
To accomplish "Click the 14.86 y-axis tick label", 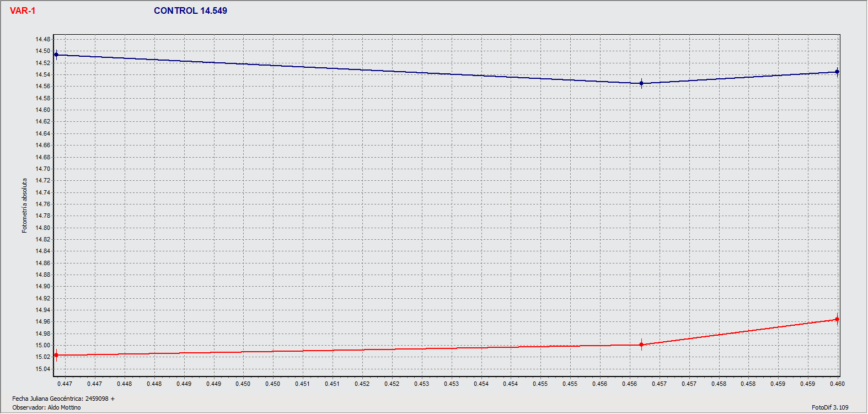I will click(43, 263).
